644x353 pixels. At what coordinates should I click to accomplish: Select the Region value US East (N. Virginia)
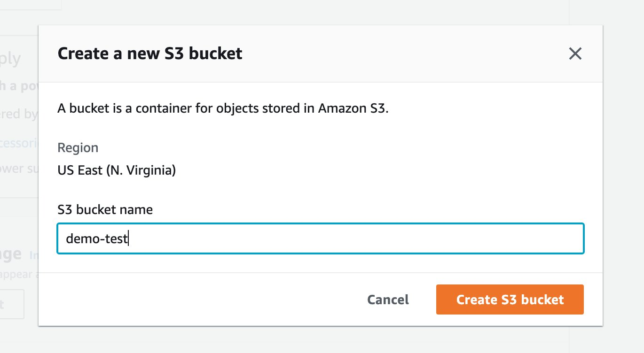(117, 170)
